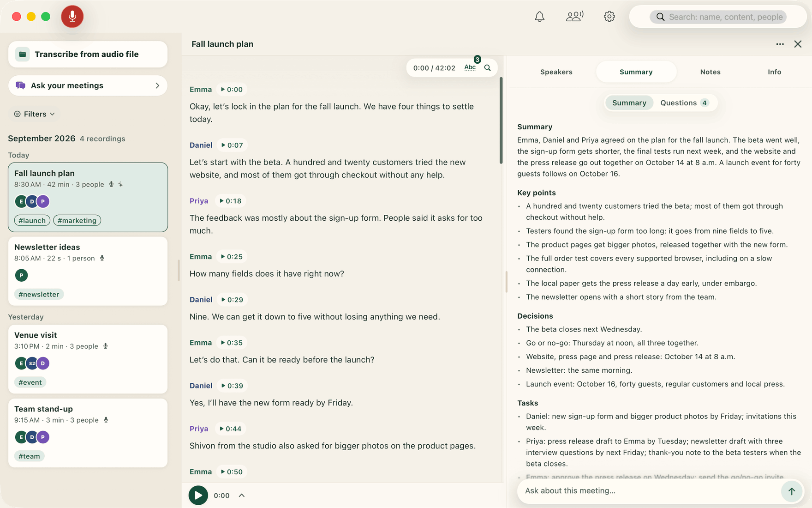The height and width of the screenshot is (508, 812).
Task: Play Daniel's segment at 0:07
Action: [232, 145]
